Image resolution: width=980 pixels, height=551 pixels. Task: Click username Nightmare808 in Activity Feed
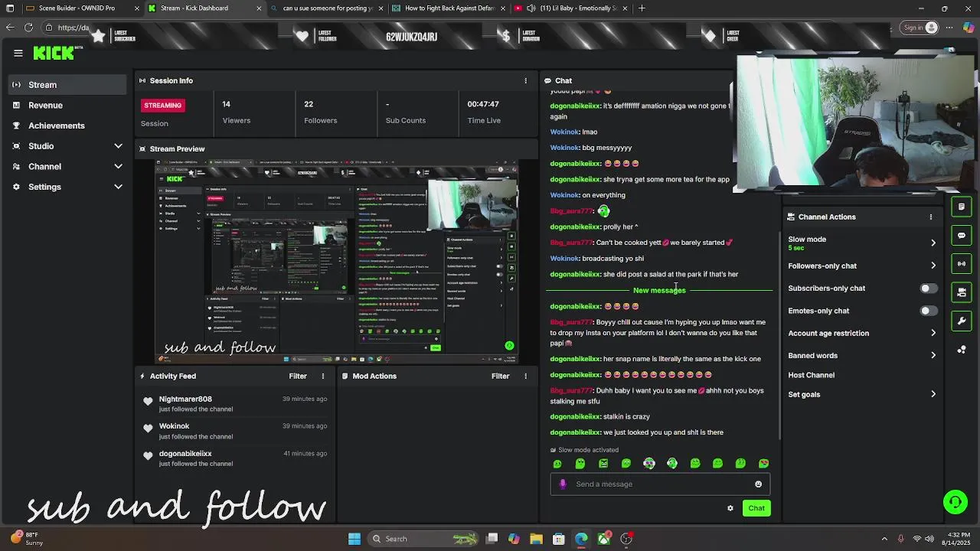(x=185, y=399)
